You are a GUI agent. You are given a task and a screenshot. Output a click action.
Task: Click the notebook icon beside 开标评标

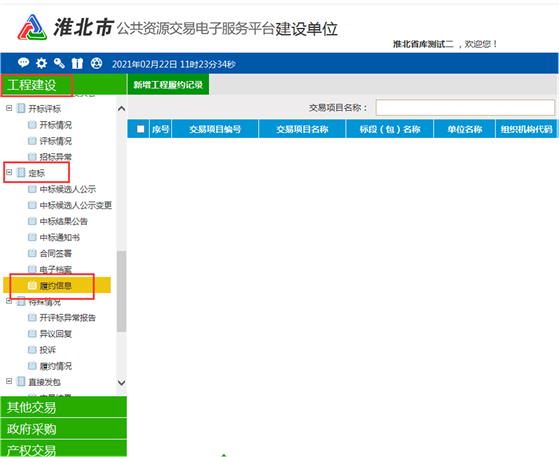point(21,108)
